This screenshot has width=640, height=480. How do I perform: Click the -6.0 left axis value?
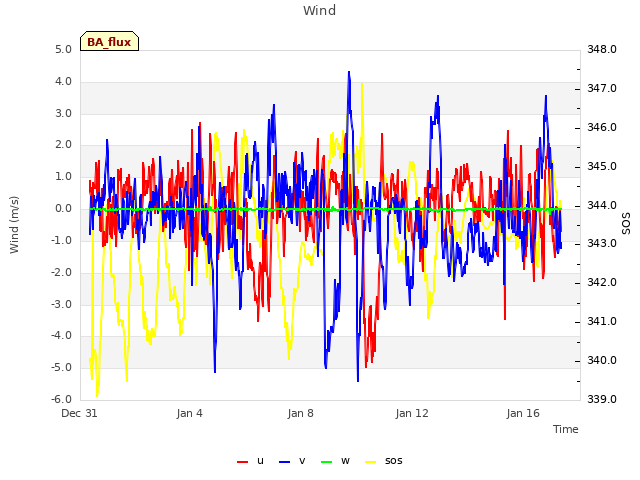click(x=61, y=399)
